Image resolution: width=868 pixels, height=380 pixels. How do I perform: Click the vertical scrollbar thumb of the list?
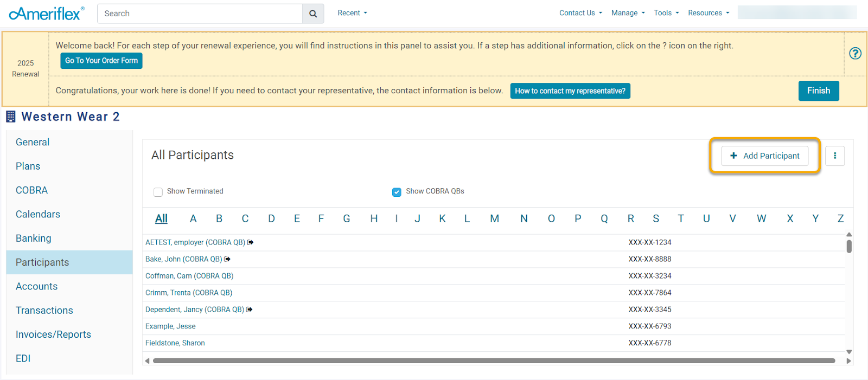tap(849, 247)
